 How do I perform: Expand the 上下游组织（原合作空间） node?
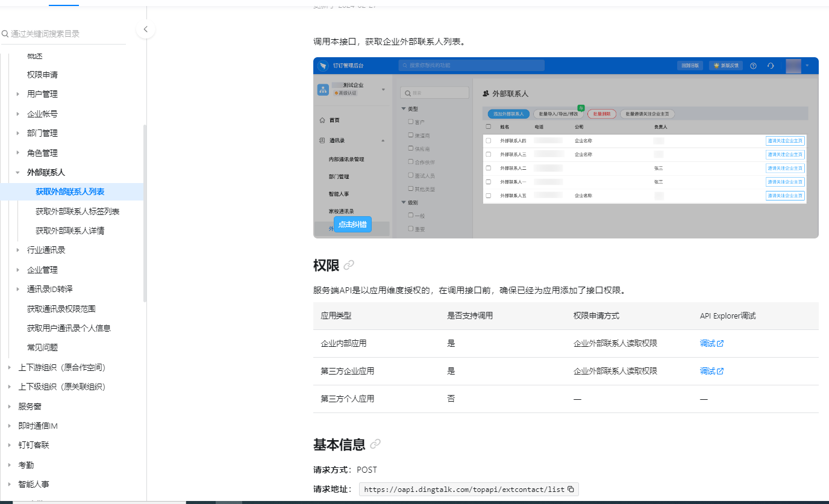click(9, 367)
